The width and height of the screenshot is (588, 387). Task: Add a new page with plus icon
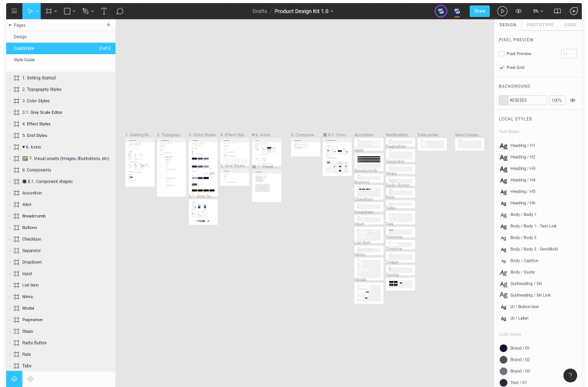pyautogui.click(x=108, y=25)
